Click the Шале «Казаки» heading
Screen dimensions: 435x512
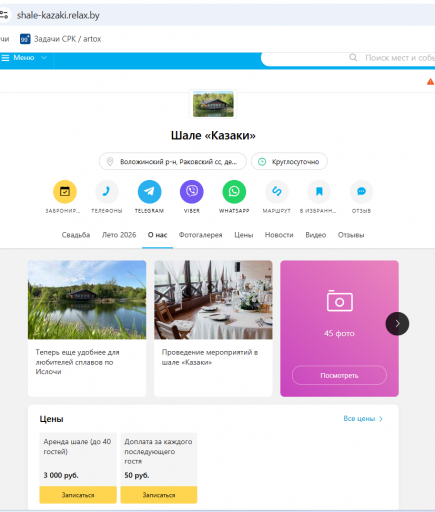click(213, 135)
